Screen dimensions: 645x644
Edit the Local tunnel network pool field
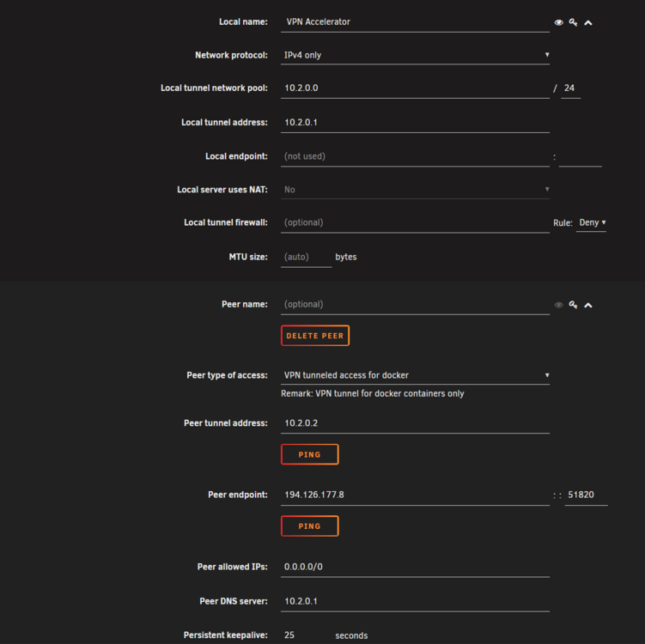coord(415,88)
